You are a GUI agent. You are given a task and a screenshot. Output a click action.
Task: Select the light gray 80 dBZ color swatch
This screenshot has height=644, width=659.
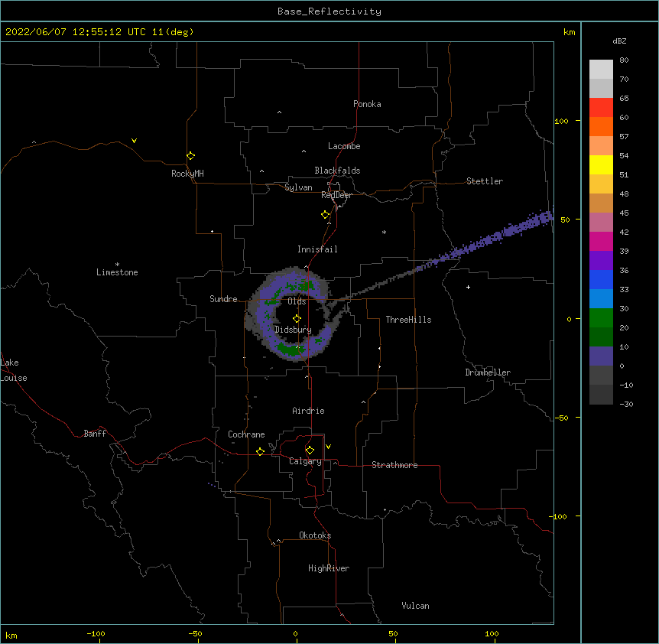[601, 70]
